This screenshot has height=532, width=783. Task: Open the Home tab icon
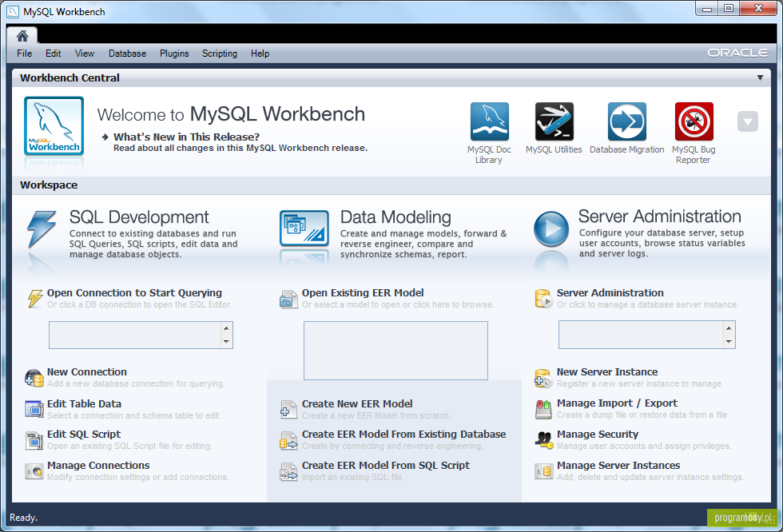coord(22,36)
